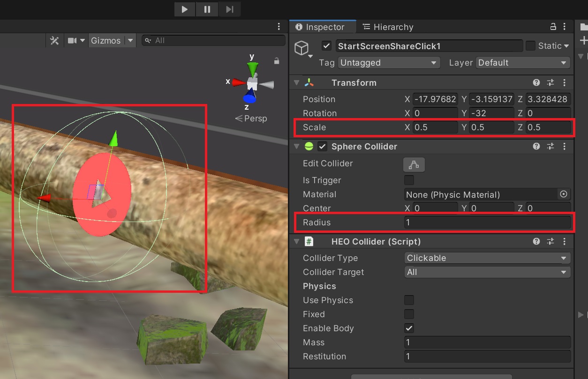Expand the Layer dropdown showing Default
The image size is (588, 379).
[523, 63]
